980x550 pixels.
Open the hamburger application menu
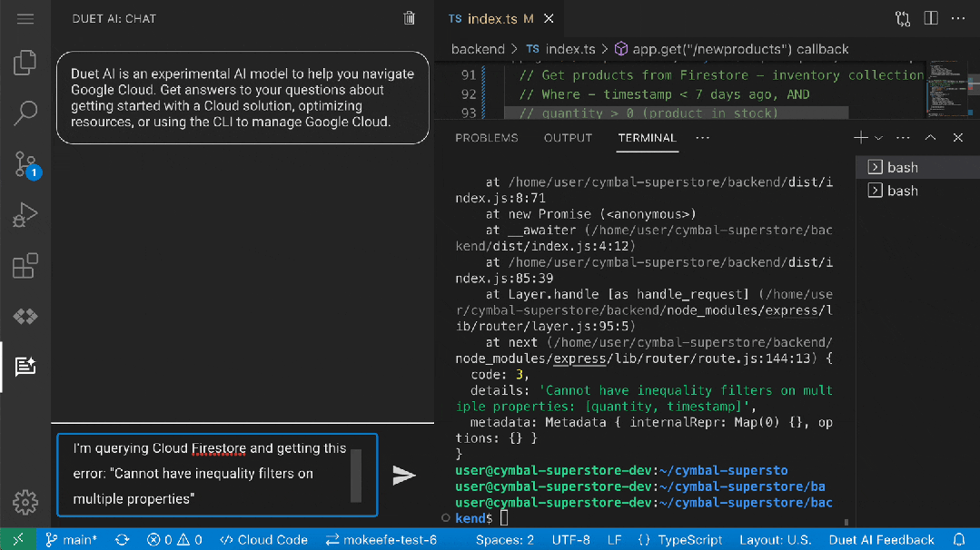click(25, 19)
